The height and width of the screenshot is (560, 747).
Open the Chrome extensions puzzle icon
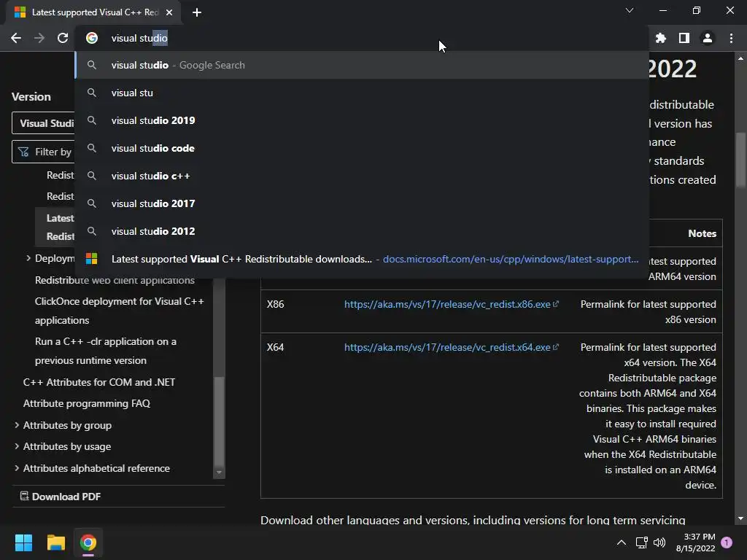(x=660, y=38)
